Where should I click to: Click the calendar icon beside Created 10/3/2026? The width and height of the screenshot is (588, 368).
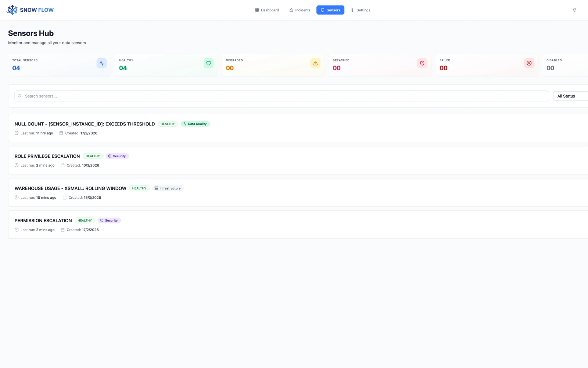(63, 165)
